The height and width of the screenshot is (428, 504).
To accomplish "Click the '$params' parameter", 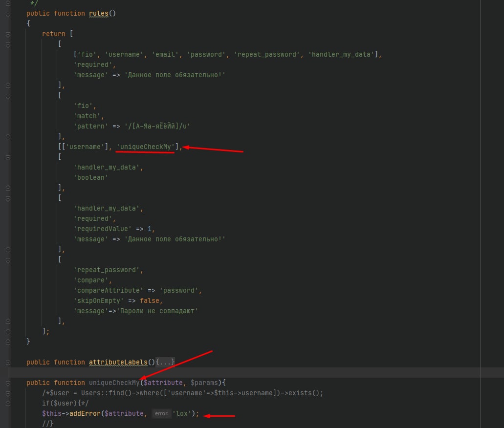I will tap(204, 383).
